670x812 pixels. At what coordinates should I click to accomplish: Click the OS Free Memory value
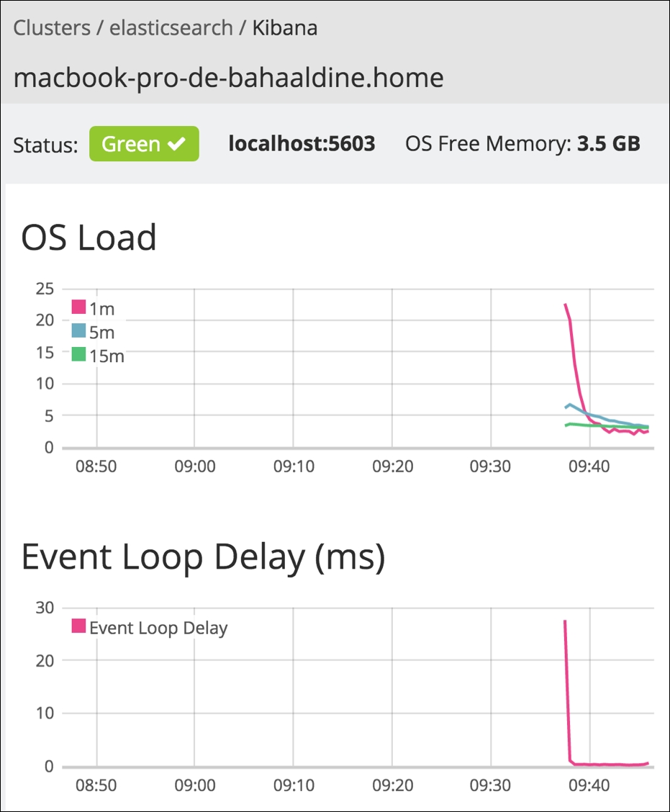[608, 143]
